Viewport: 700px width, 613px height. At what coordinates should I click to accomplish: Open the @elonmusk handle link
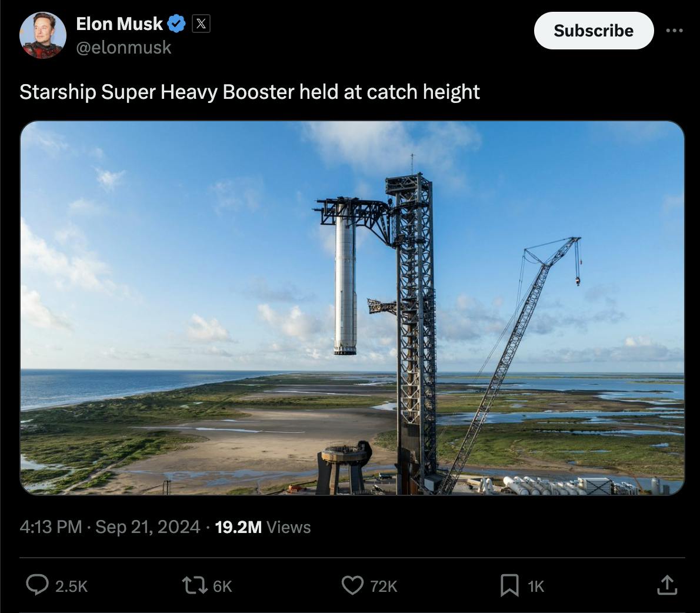pos(124,47)
